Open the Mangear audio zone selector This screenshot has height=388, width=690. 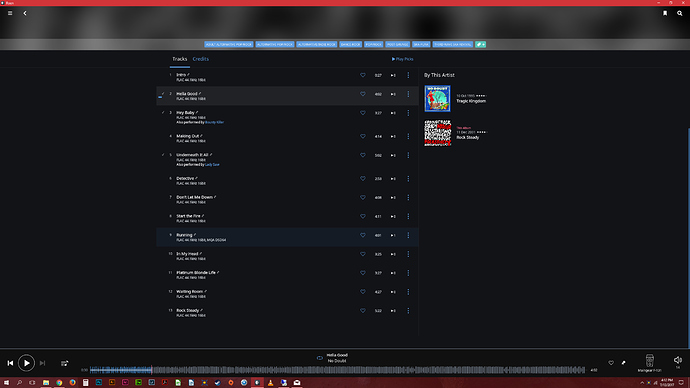click(650, 363)
